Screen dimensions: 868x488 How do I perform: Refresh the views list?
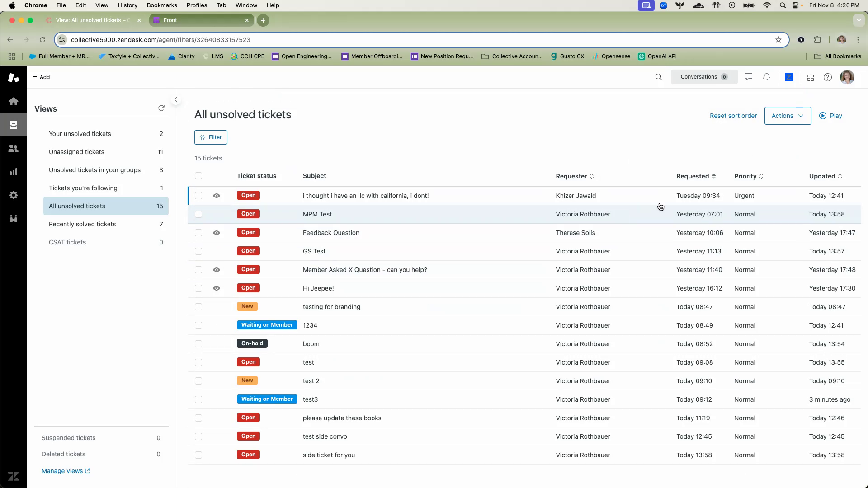[161, 108]
